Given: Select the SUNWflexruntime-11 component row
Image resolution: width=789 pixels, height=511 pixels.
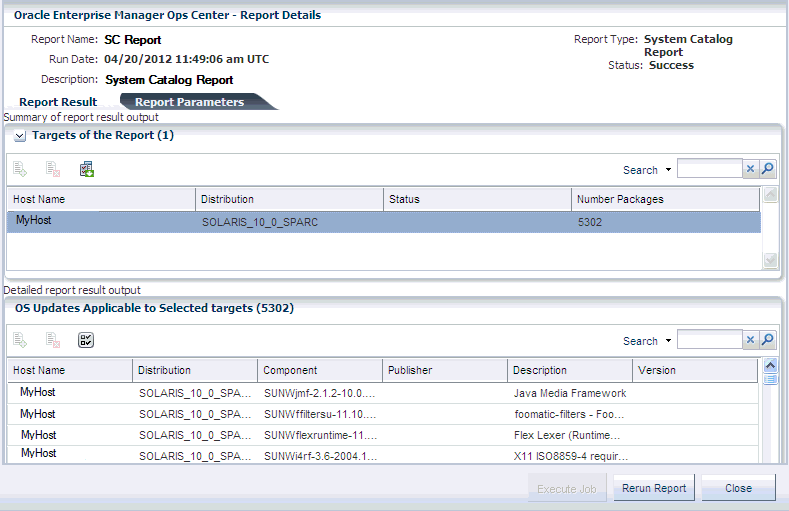Looking at the screenshot, I should [382, 435].
